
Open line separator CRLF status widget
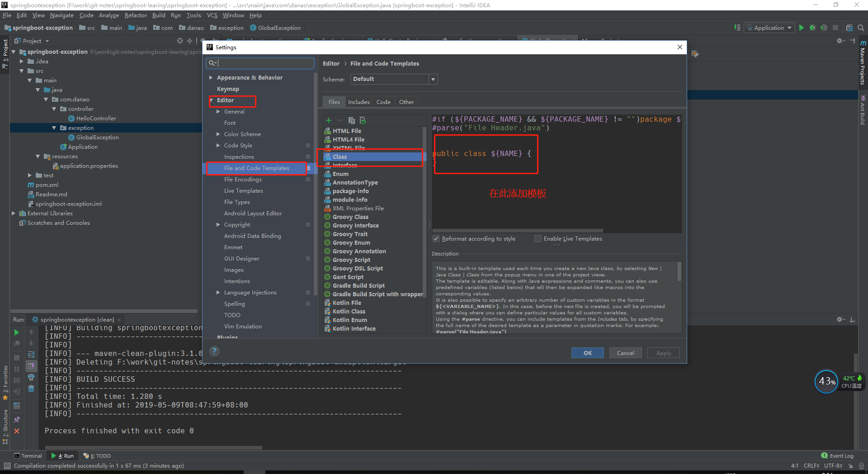[811, 466]
